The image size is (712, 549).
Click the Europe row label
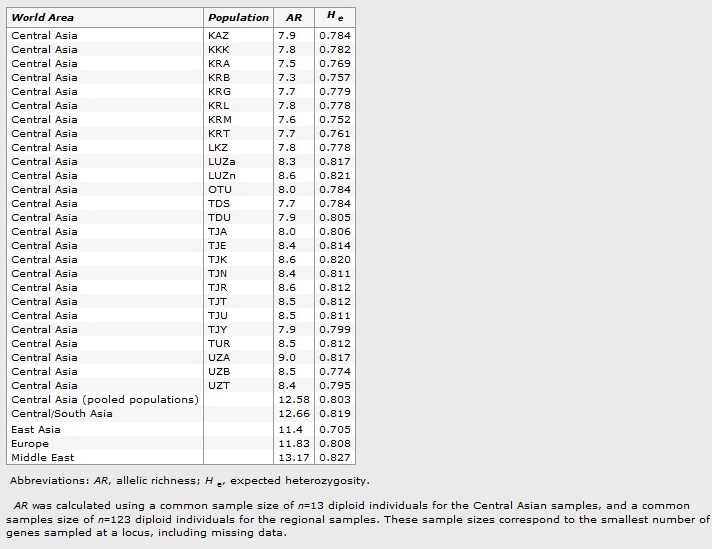(x=30, y=444)
